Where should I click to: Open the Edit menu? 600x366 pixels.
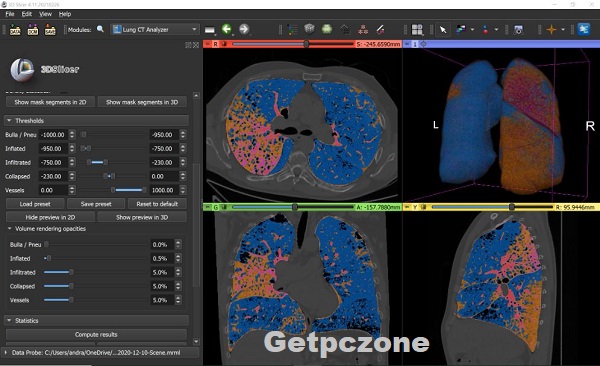coord(27,14)
